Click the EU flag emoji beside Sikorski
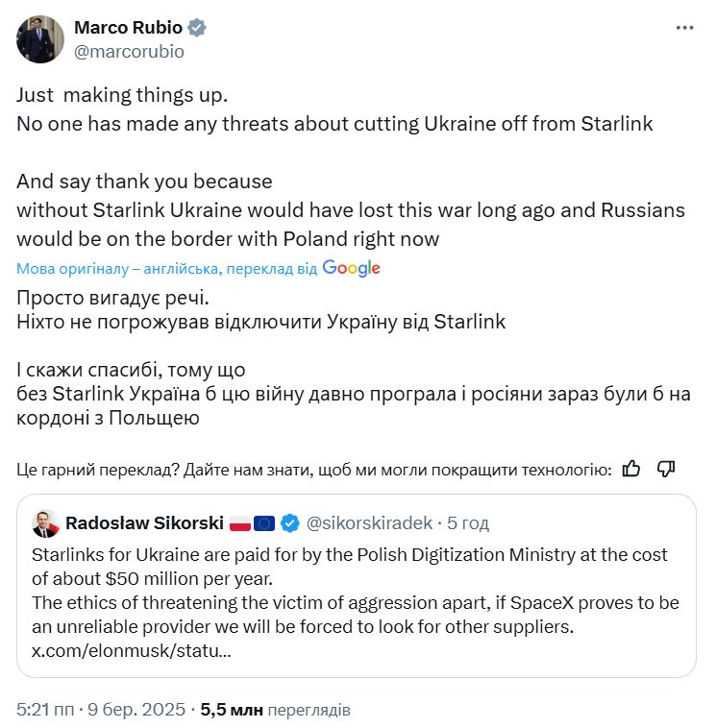The width and height of the screenshot is (716, 728). pyautogui.click(x=264, y=523)
